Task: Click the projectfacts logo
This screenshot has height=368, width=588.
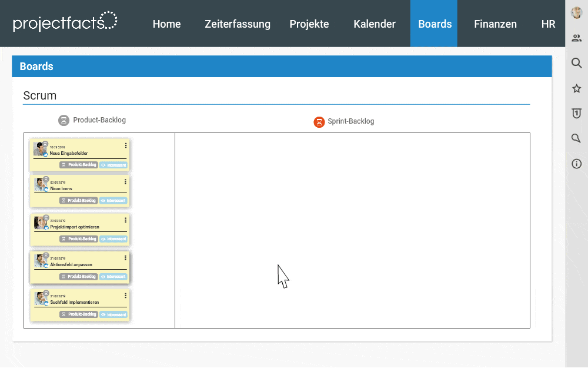Action: coord(65,21)
